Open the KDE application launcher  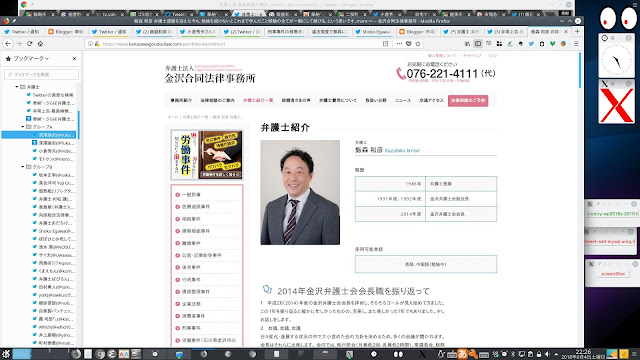pos(6,354)
